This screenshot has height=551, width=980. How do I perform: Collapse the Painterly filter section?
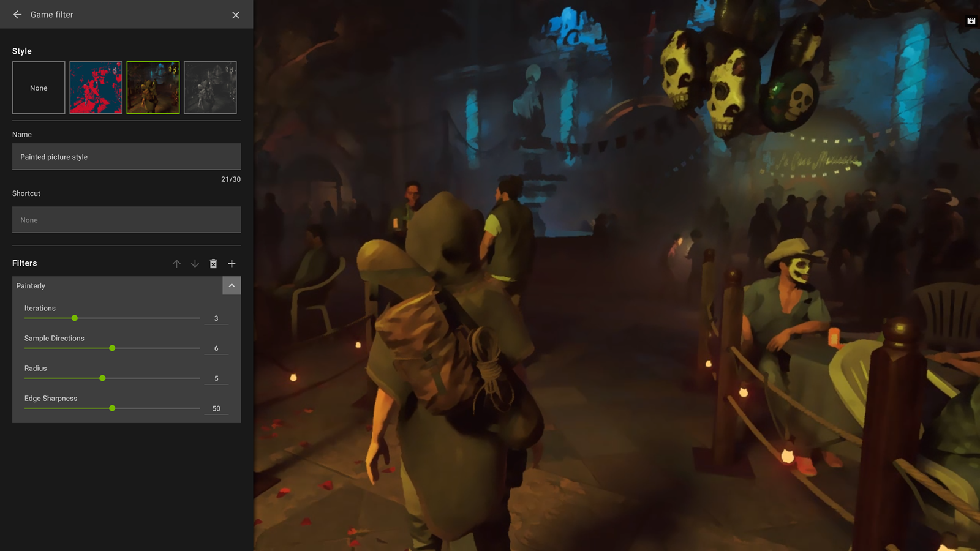232,286
